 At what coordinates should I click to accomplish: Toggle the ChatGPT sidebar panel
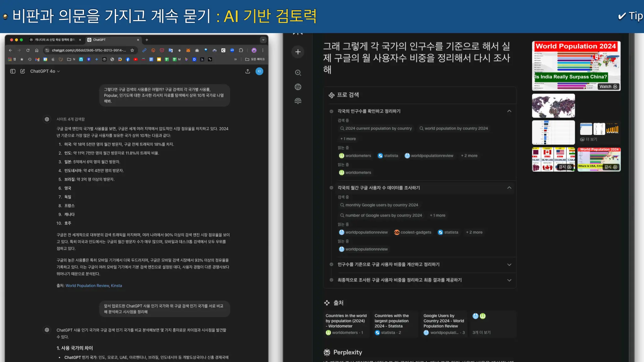coord(13,71)
